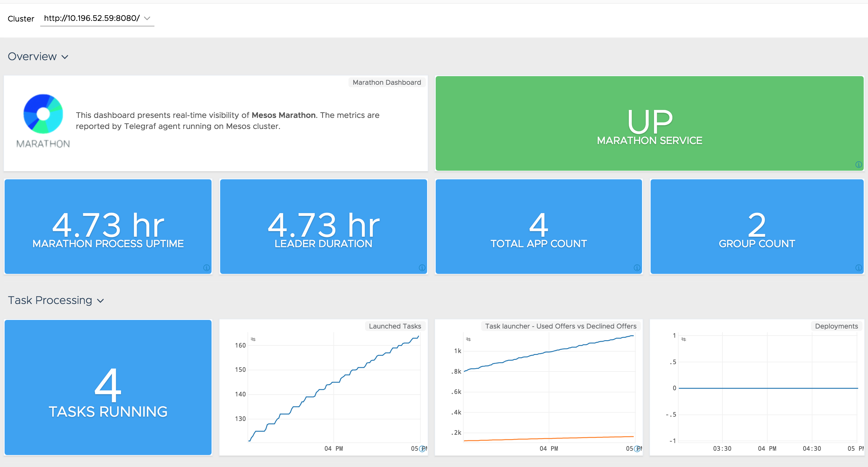Viewport: 868px width, 467px height.
Task: Click the Tasks Running tile
Action: coord(108,387)
